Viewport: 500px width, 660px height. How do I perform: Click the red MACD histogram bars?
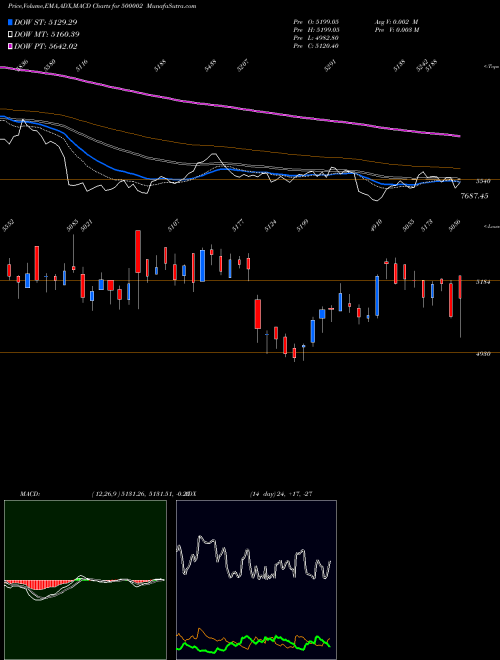click(38, 584)
